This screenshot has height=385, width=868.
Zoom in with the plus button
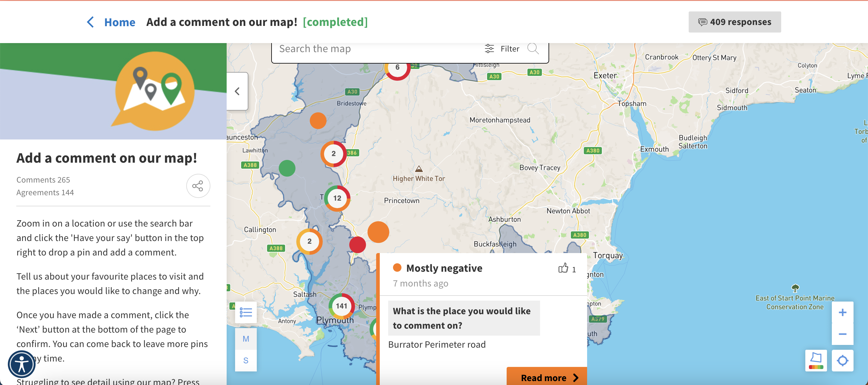[842, 312]
